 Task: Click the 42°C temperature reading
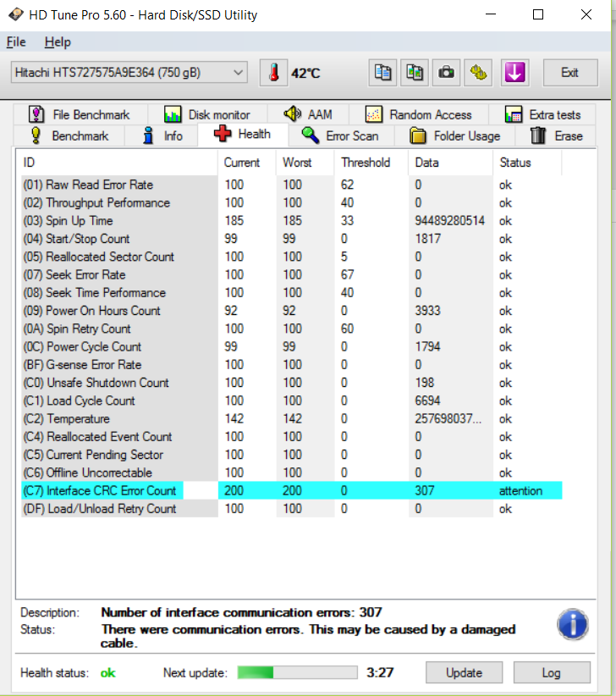pos(305,73)
